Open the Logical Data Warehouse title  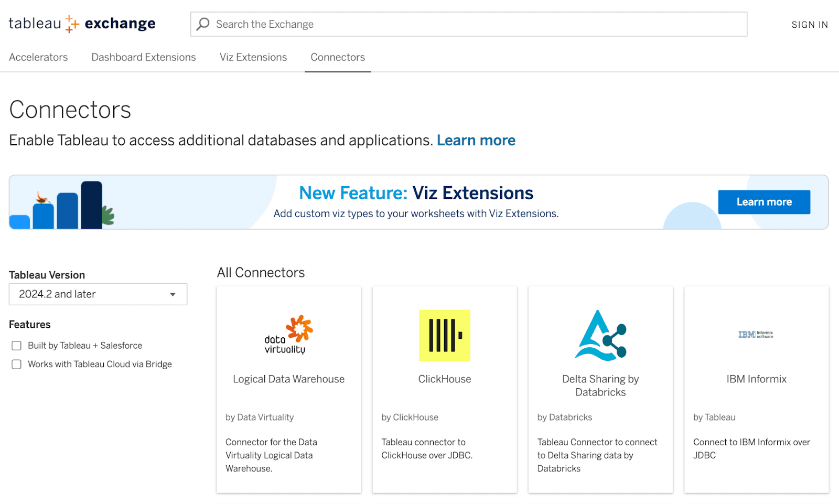[x=288, y=379]
